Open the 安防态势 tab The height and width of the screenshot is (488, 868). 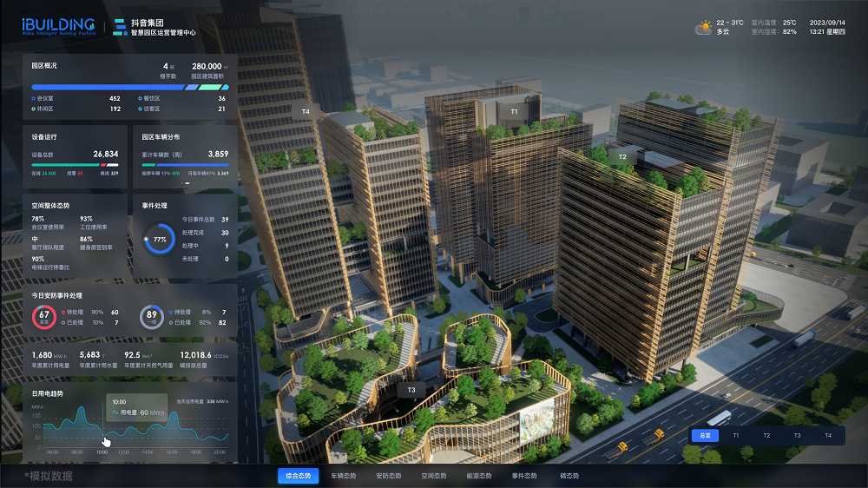click(388, 476)
